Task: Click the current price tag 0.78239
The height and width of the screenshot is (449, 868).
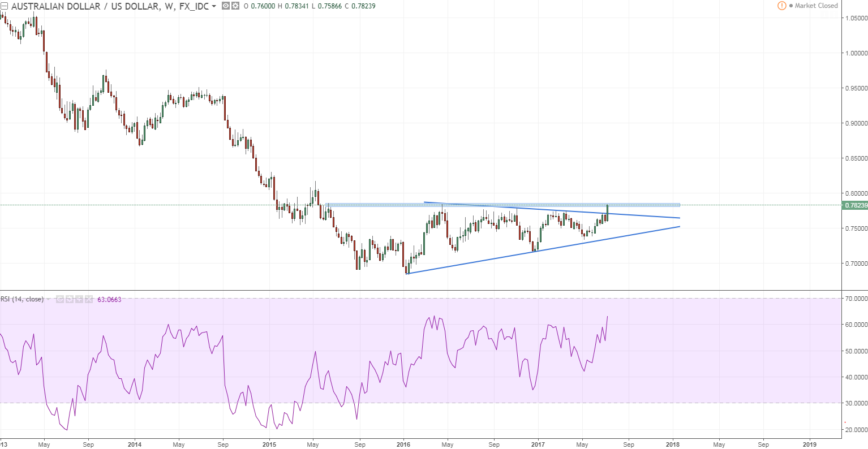Action: click(x=855, y=205)
